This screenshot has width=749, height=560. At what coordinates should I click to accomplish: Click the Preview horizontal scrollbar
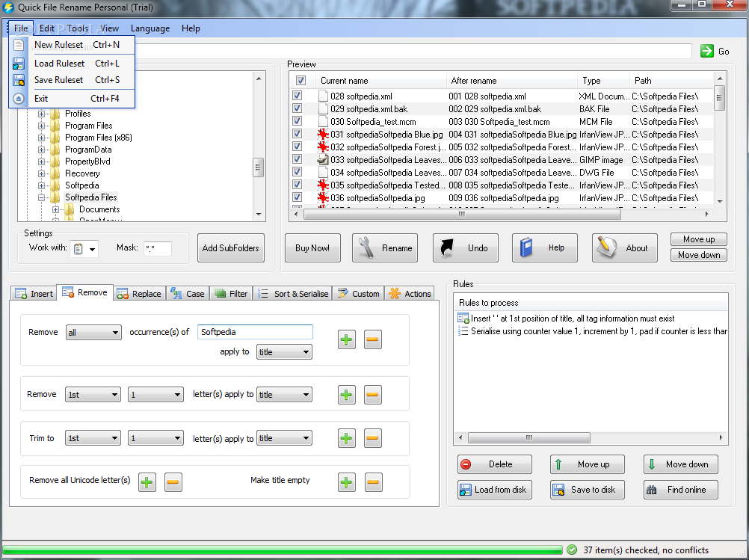463,214
